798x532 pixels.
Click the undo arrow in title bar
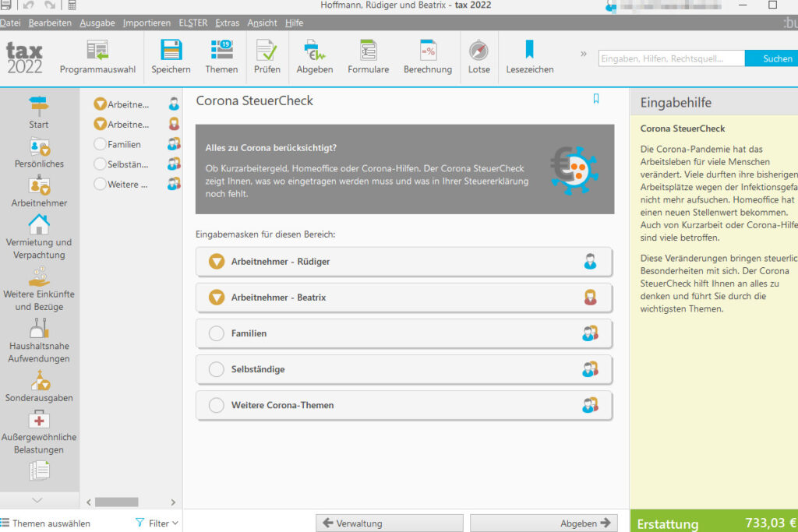(x=29, y=5)
